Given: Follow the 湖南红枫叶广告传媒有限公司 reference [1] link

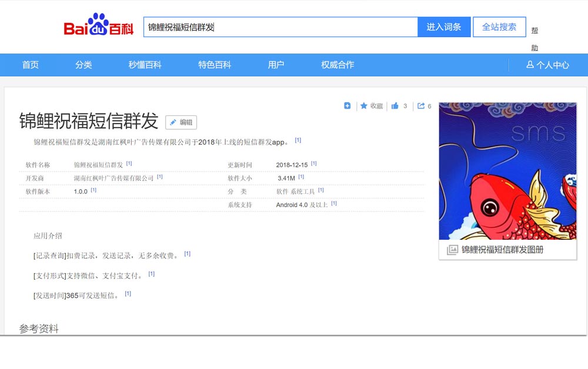Looking at the screenshot, I should pyautogui.click(x=160, y=176).
